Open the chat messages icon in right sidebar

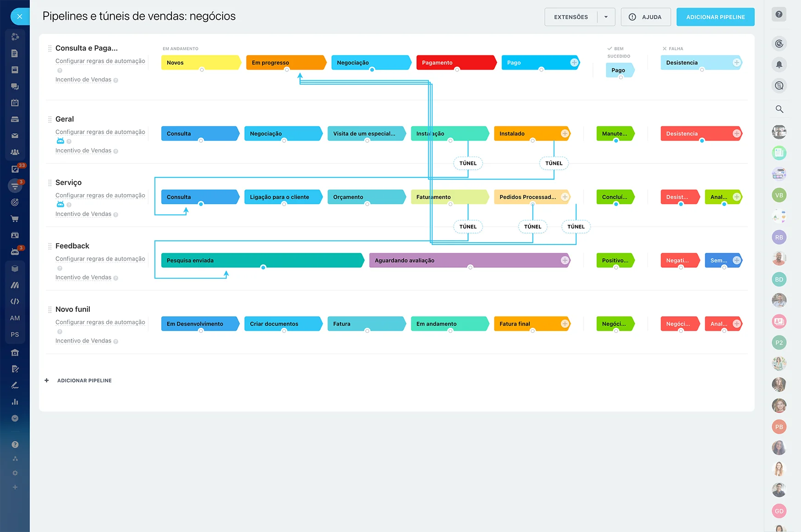point(779,86)
